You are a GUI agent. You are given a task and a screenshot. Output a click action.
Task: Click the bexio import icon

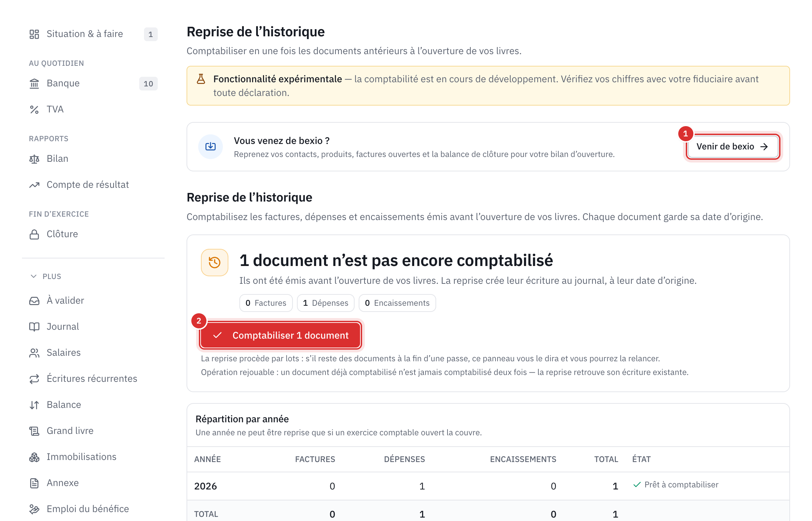(211, 147)
